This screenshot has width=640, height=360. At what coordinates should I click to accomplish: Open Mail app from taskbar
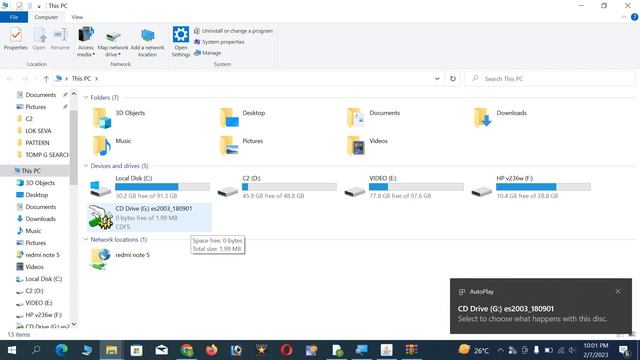(162, 350)
